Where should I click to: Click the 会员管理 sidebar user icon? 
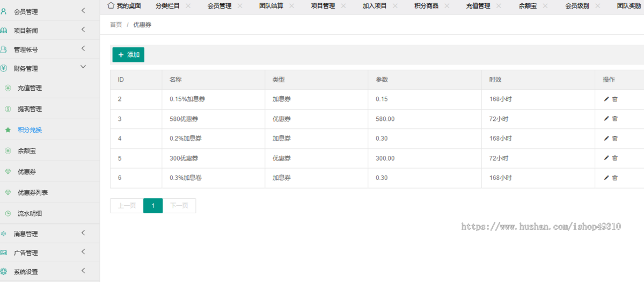click(4, 11)
